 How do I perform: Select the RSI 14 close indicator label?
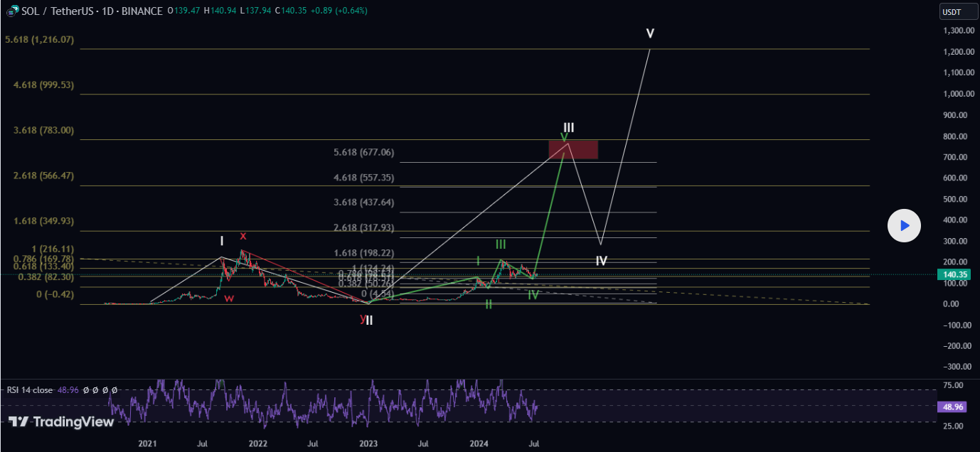(28, 390)
